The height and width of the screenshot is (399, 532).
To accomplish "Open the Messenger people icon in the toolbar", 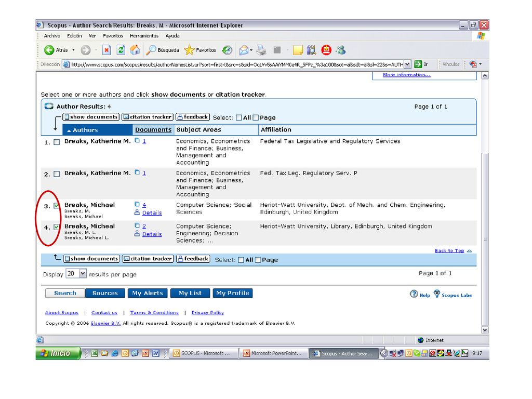I will (341, 50).
